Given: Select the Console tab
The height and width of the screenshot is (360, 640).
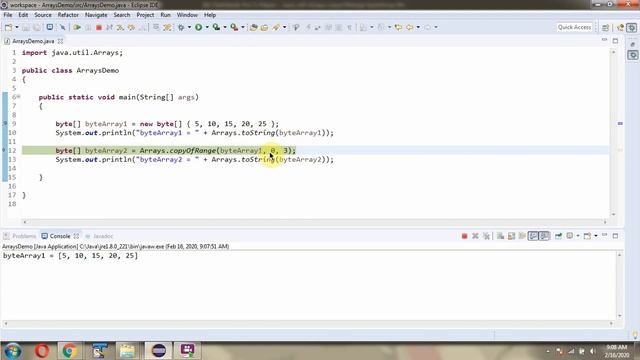Looking at the screenshot, I should pyautogui.click(x=60, y=236).
